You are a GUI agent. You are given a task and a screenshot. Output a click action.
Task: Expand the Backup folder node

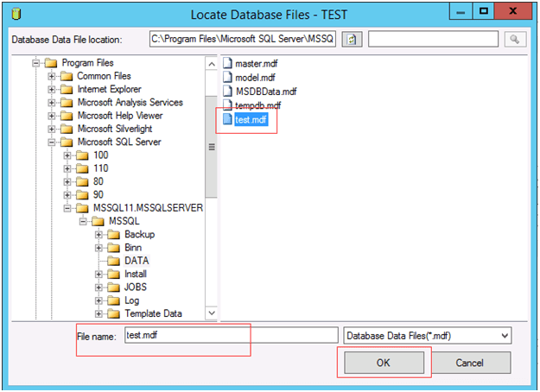99,235
